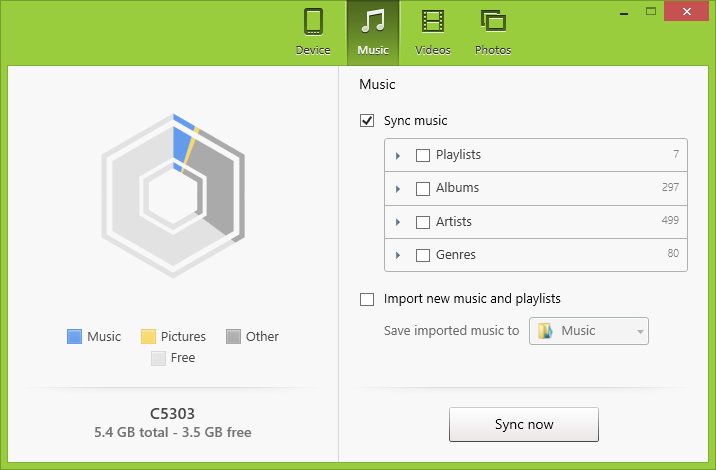Select the Music note tab icon

point(373,21)
